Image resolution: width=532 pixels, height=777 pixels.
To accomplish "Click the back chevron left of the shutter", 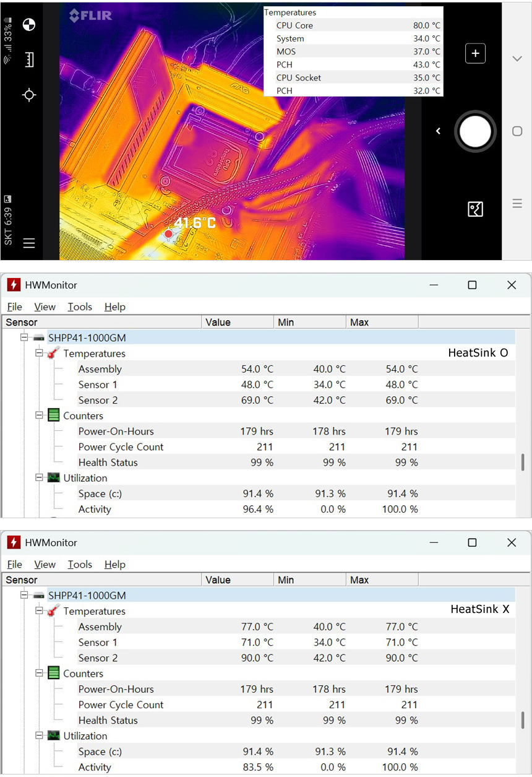I will pos(438,131).
